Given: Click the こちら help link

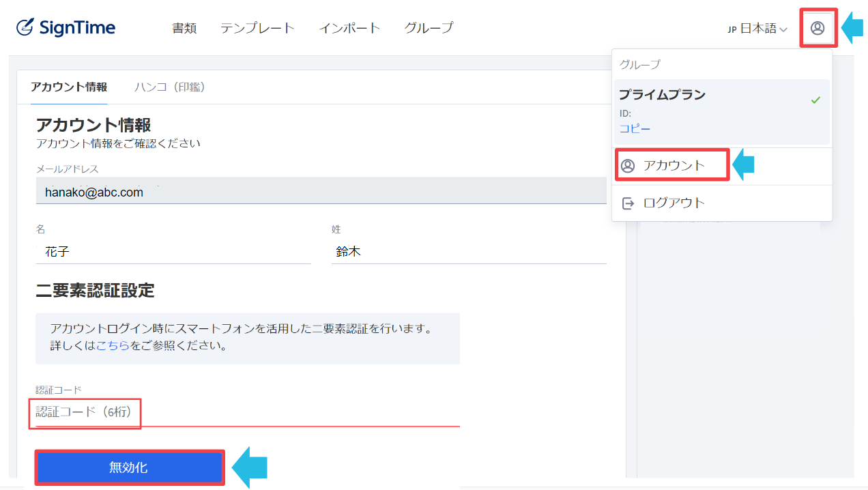Looking at the screenshot, I should [113, 346].
